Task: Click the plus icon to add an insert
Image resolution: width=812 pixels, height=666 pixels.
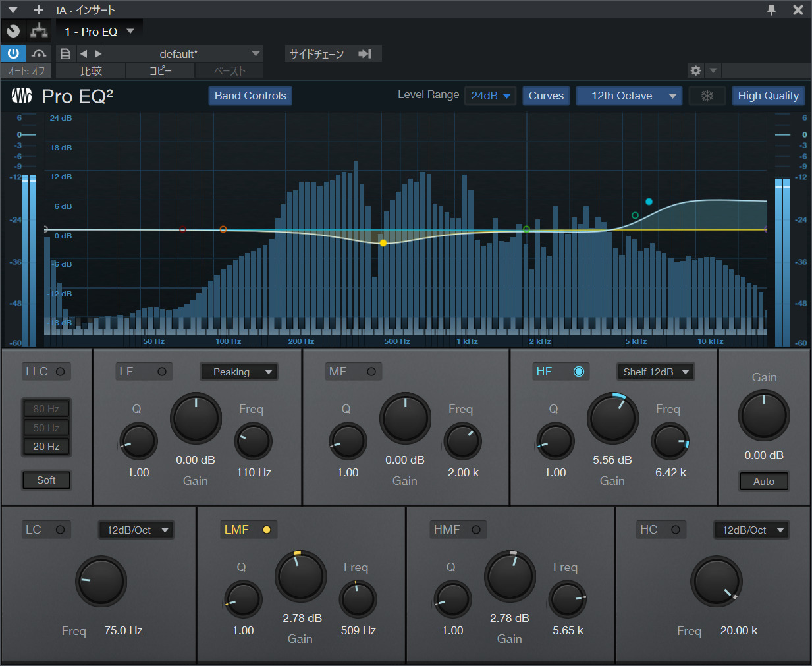Action: coord(38,10)
